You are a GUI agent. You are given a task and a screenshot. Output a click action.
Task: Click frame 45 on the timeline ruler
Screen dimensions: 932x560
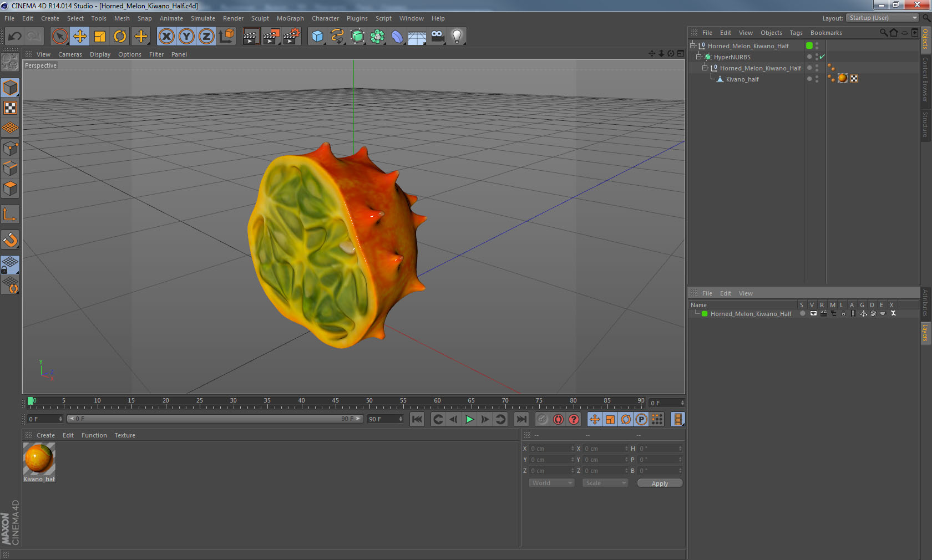(335, 402)
